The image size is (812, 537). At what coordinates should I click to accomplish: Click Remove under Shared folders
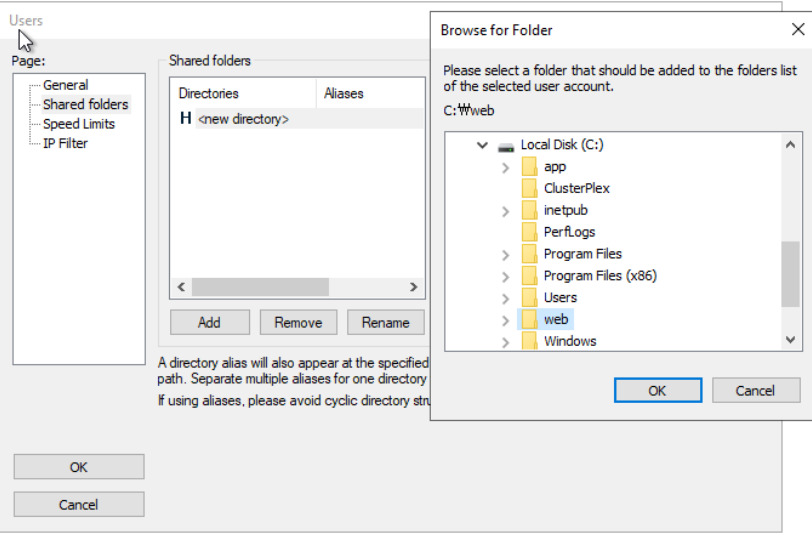298,323
